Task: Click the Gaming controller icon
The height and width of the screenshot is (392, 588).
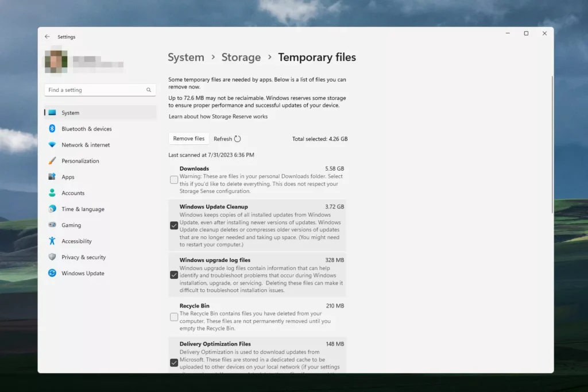Action: click(52, 225)
